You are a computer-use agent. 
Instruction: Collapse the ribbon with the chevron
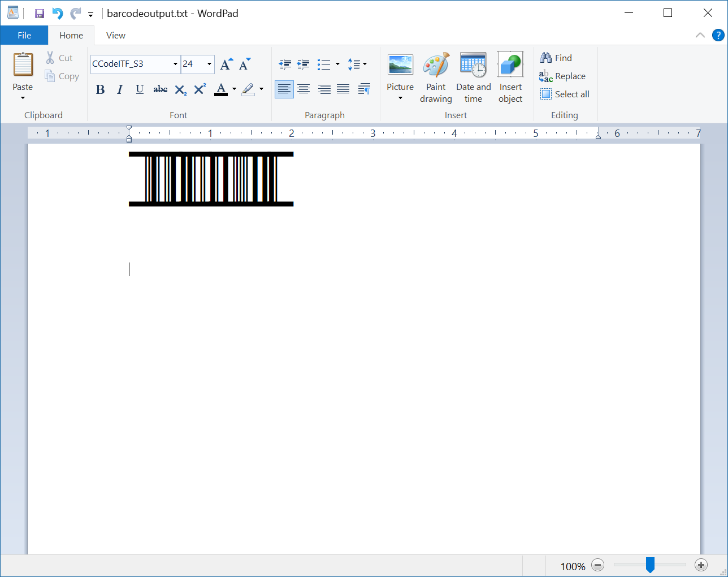click(700, 35)
